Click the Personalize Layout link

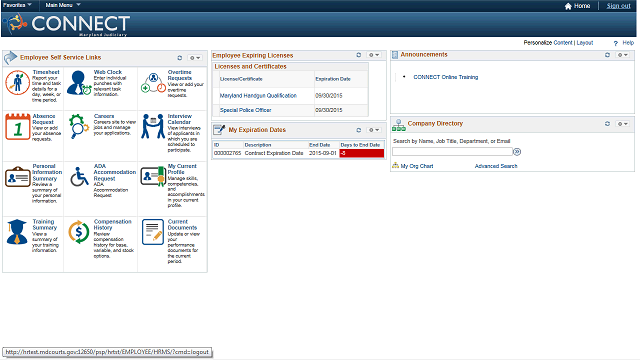click(x=584, y=42)
